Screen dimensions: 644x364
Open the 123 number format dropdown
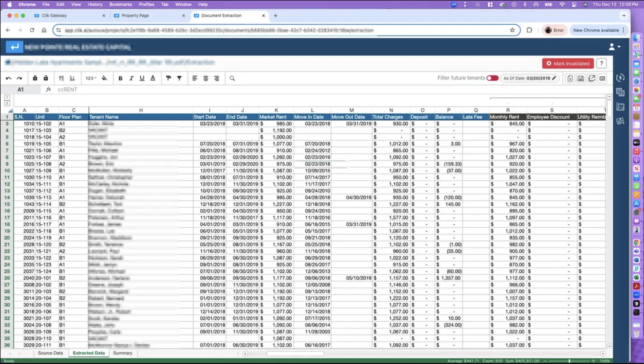tap(91, 78)
